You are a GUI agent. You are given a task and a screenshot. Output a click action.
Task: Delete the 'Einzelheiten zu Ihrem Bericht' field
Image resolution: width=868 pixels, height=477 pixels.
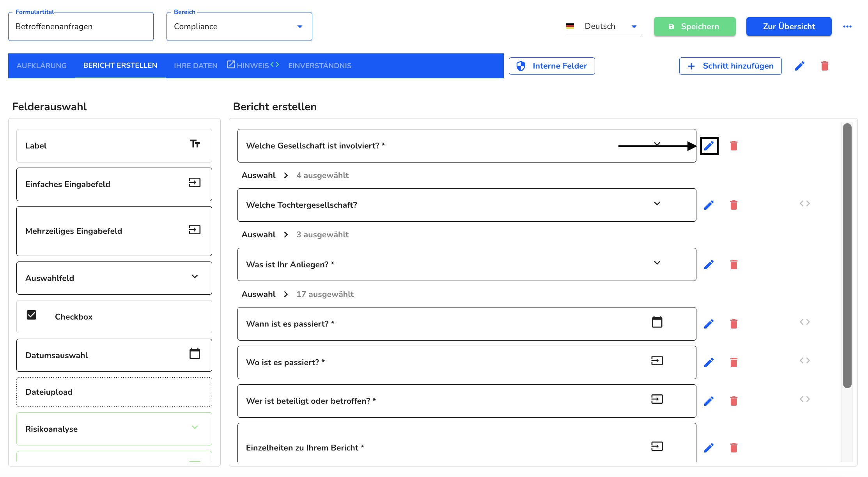pyautogui.click(x=733, y=448)
